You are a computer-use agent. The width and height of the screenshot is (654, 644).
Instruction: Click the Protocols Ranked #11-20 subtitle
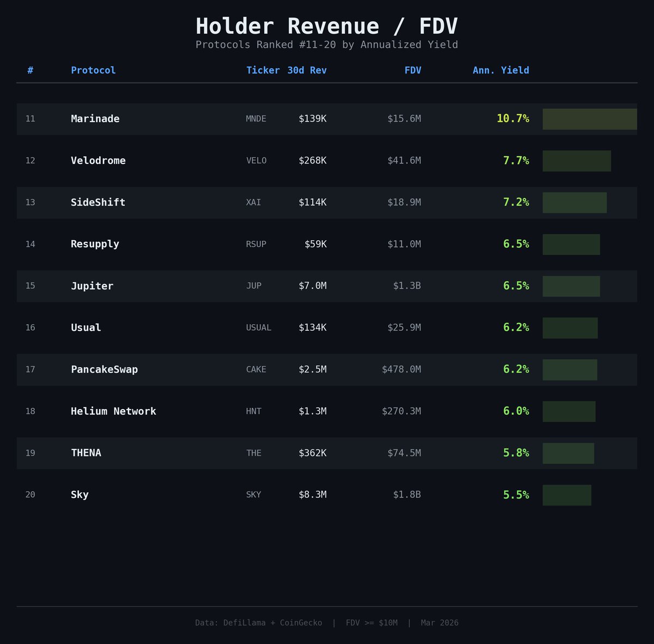click(x=327, y=45)
